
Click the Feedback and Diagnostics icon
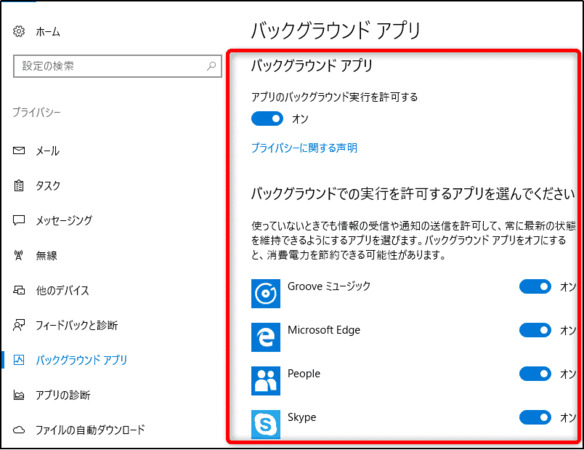pyautogui.click(x=19, y=325)
